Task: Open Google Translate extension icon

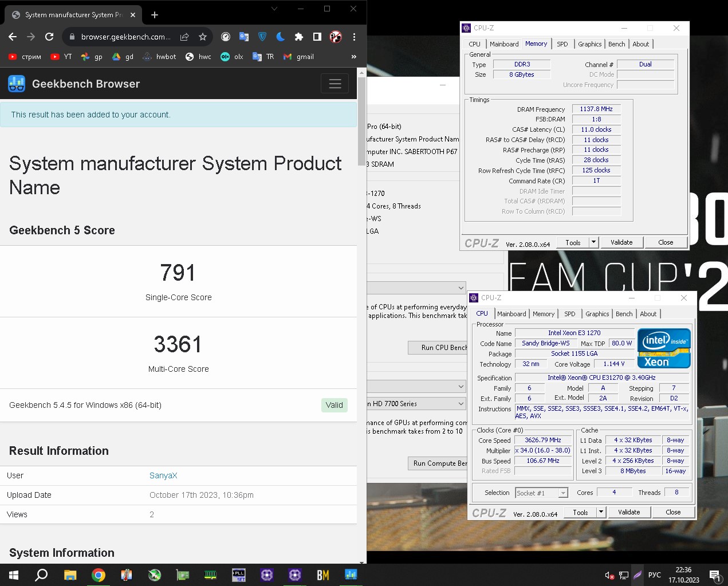Action: 244,37
